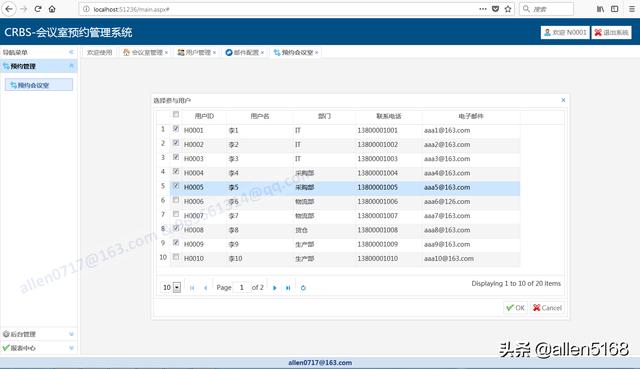640x369 pixels.
Task: Uncheck the checkbox for H0003
Action: point(176,158)
